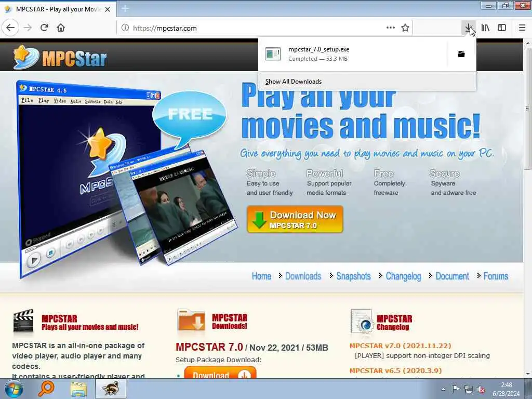Open MPCSTAR v6.5 (2020.3.9) changelog entry
532x399 pixels.
click(x=395, y=370)
